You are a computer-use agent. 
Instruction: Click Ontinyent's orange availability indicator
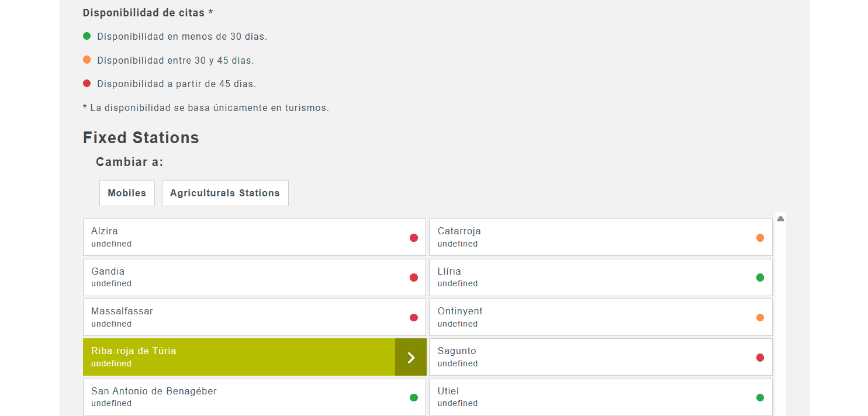click(760, 318)
